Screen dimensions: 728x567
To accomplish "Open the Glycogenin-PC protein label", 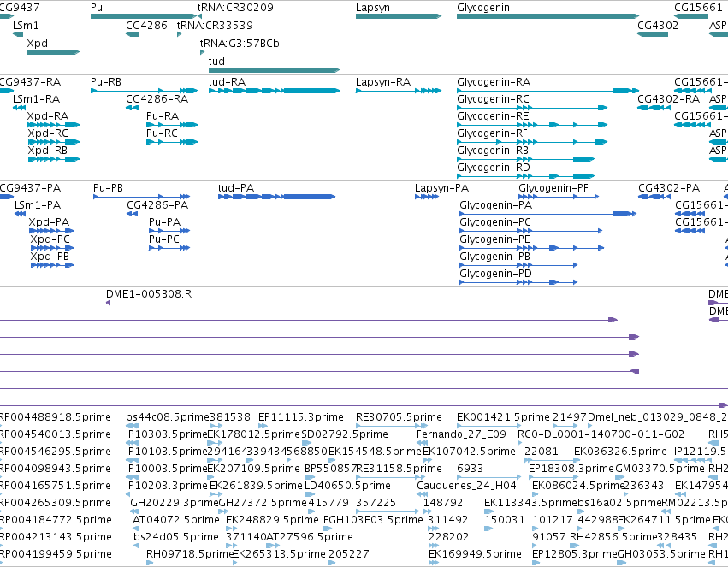I will click(495, 222).
